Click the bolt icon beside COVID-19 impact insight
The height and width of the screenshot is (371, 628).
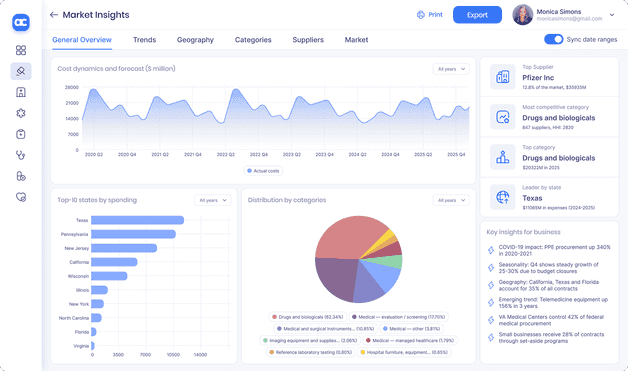click(491, 250)
